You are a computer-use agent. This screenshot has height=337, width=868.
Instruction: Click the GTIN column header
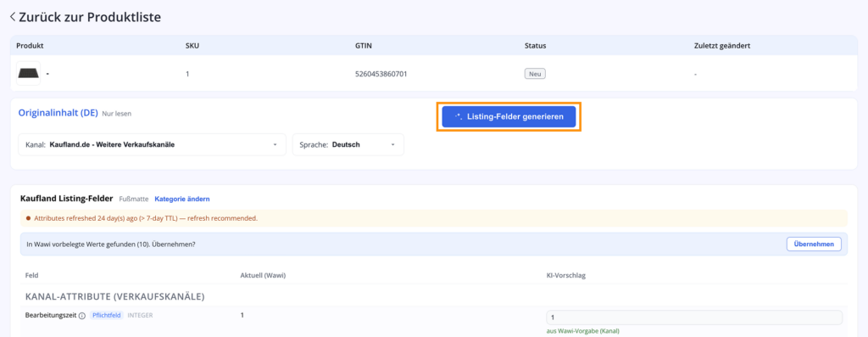coord(363,46)
